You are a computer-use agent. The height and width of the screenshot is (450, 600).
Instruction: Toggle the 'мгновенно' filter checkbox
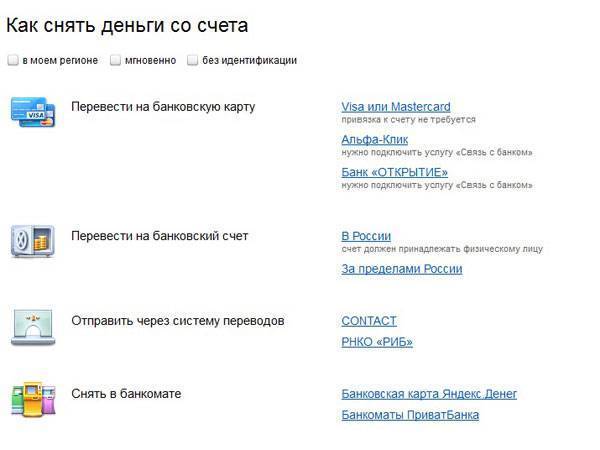pos(116,60)
